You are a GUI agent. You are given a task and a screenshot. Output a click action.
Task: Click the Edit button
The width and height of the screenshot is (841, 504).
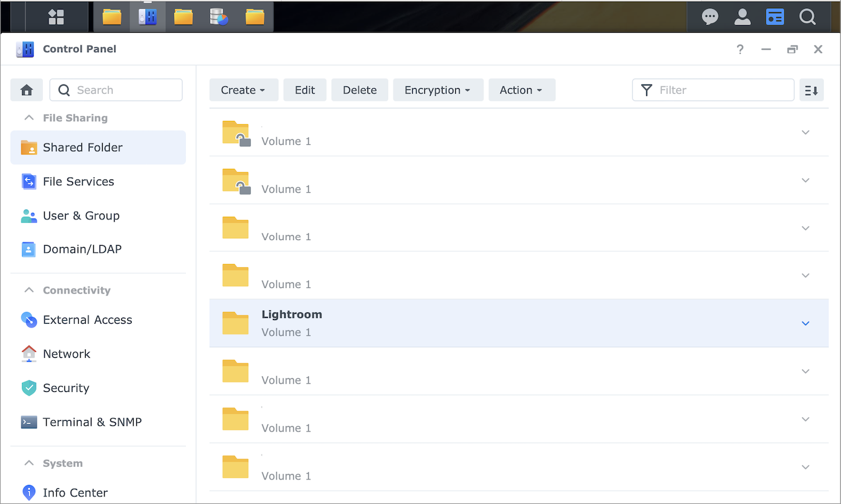[304, 90]
